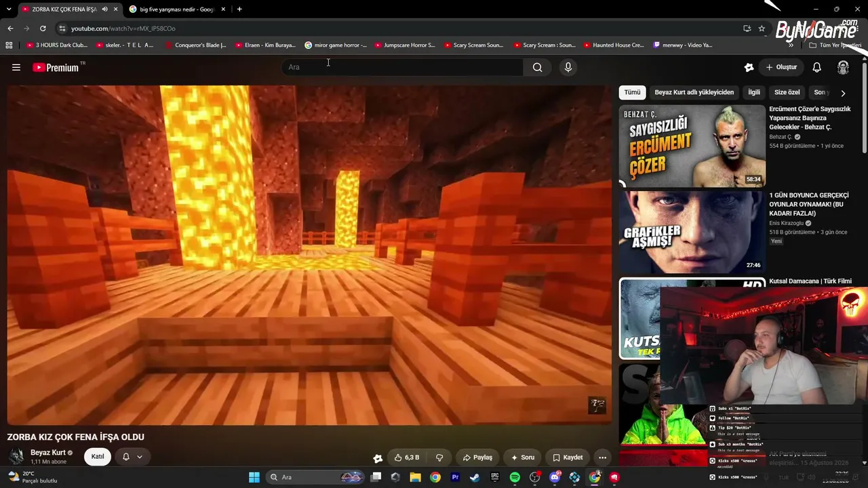This screenshot has width=868, height=488.
Task: Open Premiere Pro from the taskbar
Action: pyautogui.click(x=455, y=477)
